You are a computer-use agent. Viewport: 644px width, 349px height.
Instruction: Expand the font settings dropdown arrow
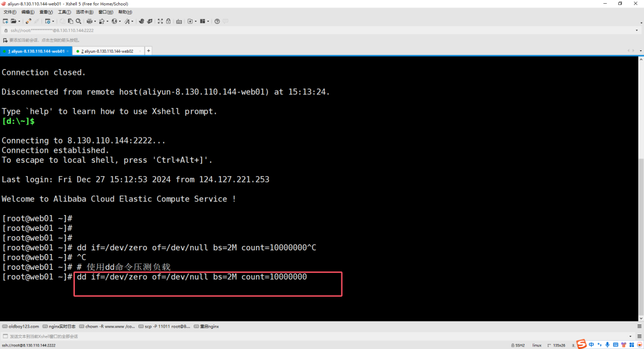coord(132,21)
